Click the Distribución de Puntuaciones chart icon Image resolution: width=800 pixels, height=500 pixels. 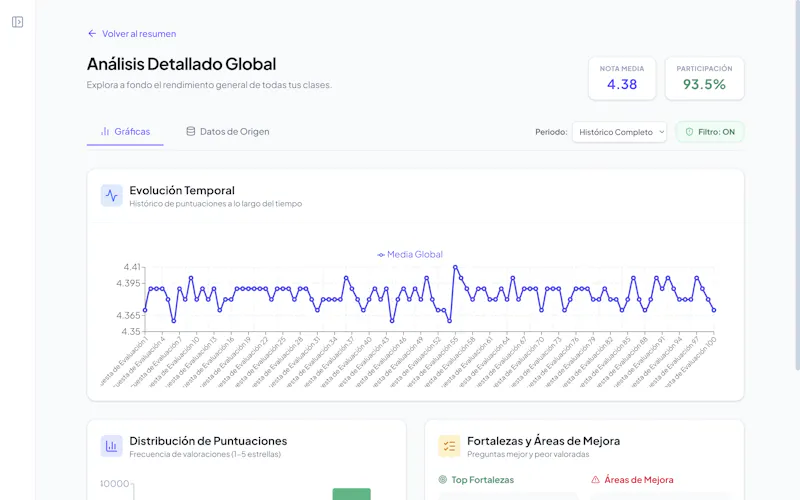(x=112, y=446)
